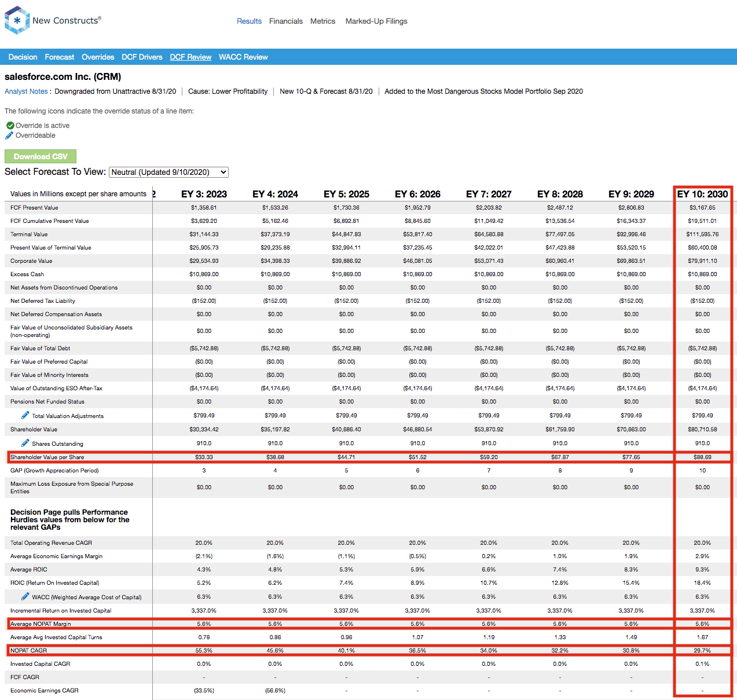
Task: Click the 'NOPAT CAGR' row label
Action: (x=28, y=651)
